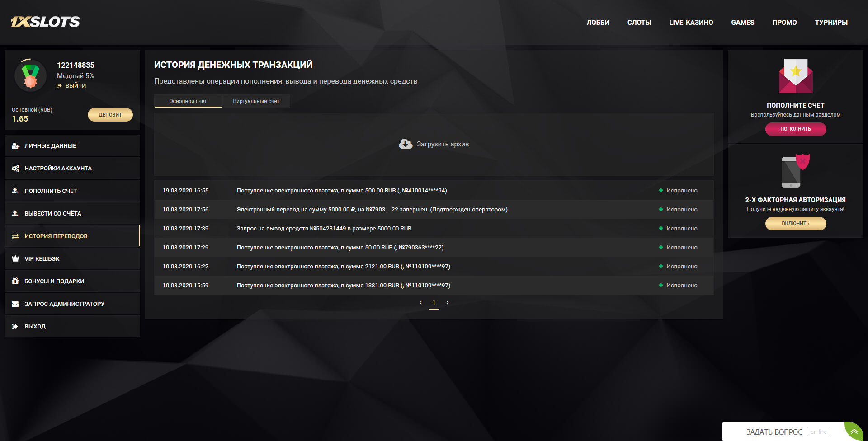Click the star envelope promo icon
Screen dimensions: 868x441
click(796, 76)
